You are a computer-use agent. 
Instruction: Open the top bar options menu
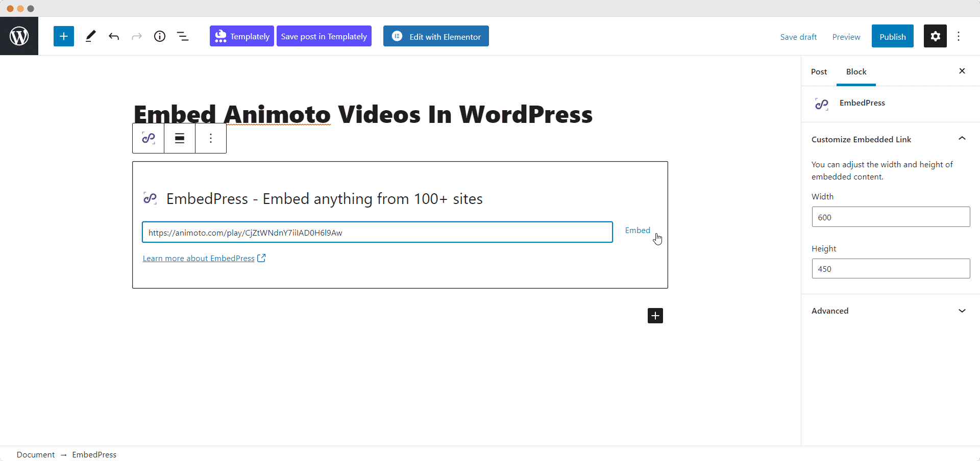(959, 36)
